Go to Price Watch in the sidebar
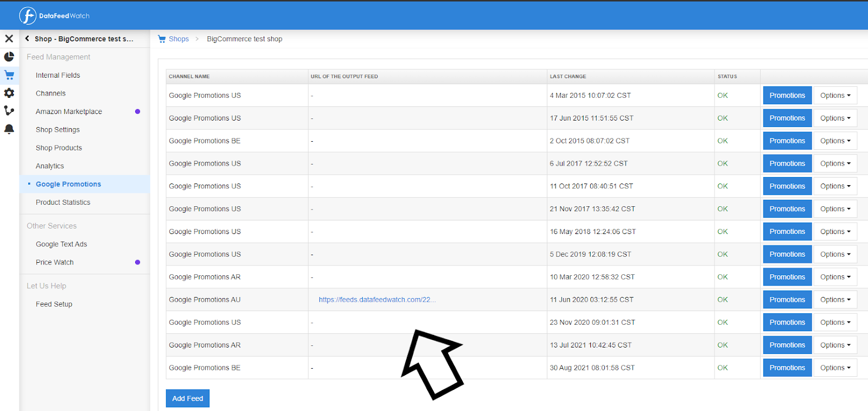The width and height of the screenshot is (868, 411). 55,262
